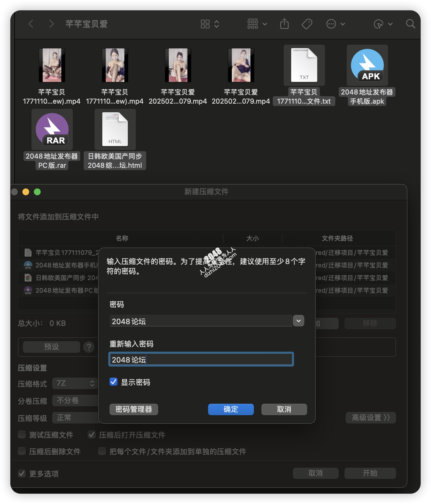Viewport: 431px width, 504px height.
Task: Expand the password history dropdown arrow
Action: [x=298, y=321]
